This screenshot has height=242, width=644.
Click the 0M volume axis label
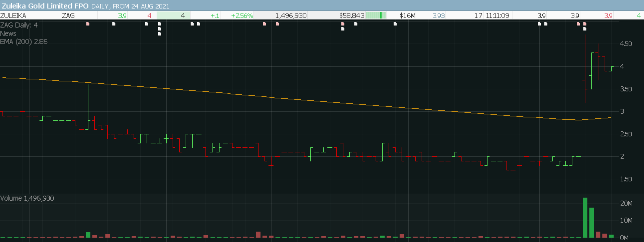pos(624,238)
